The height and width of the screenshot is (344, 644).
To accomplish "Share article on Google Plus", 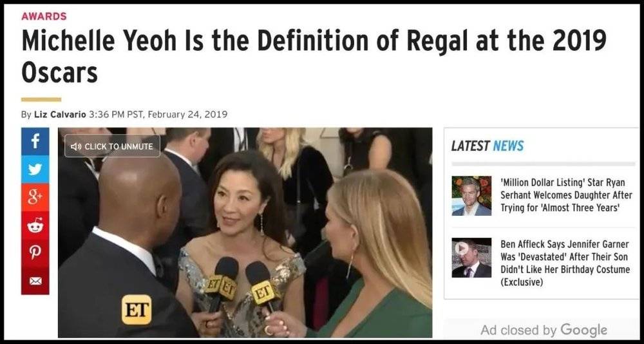I will point(35,197).
